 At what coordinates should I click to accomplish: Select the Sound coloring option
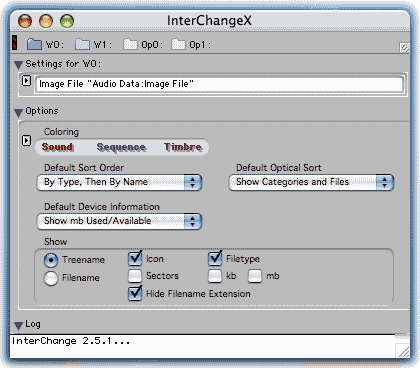(x=57, y=147)
